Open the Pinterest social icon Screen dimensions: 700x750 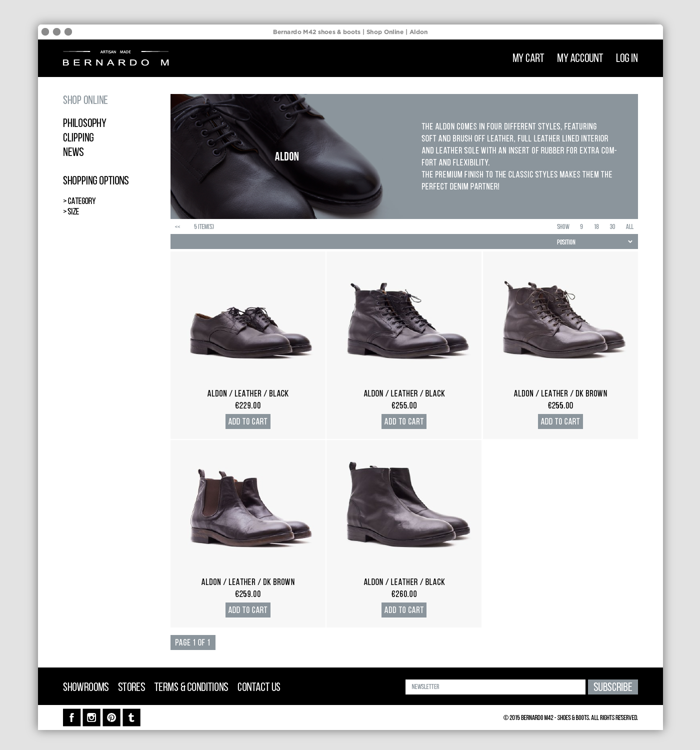coord(111,717)
